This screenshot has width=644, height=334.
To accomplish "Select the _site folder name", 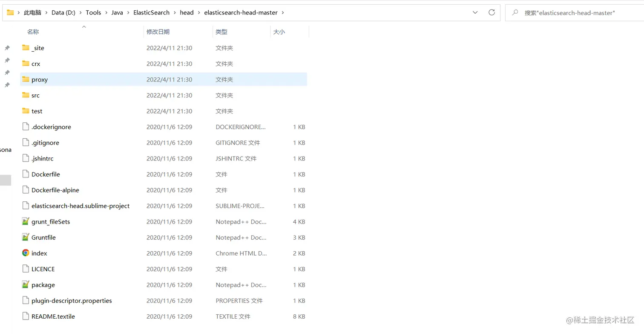I will click(38, 48).
